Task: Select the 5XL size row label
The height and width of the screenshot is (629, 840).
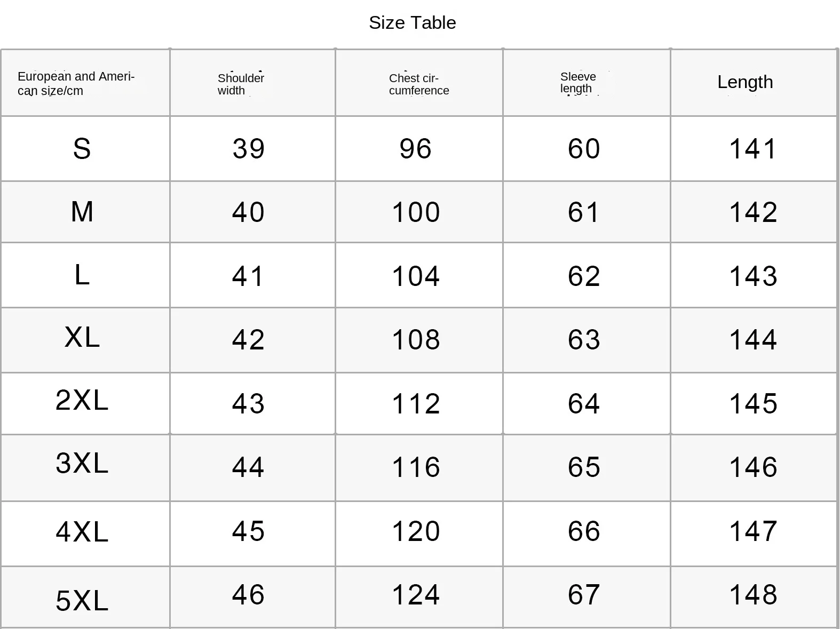Action: click(82, 601)
